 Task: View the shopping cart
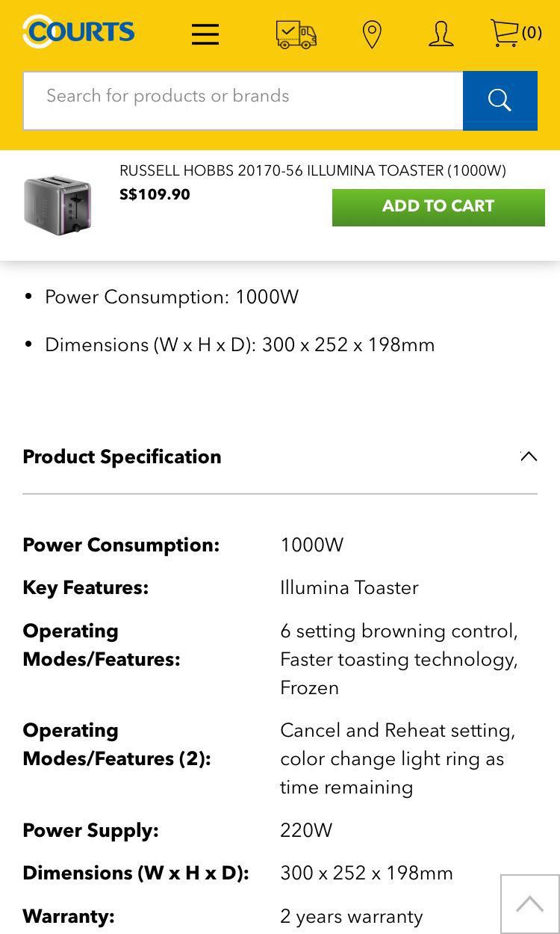click(515, 33)
